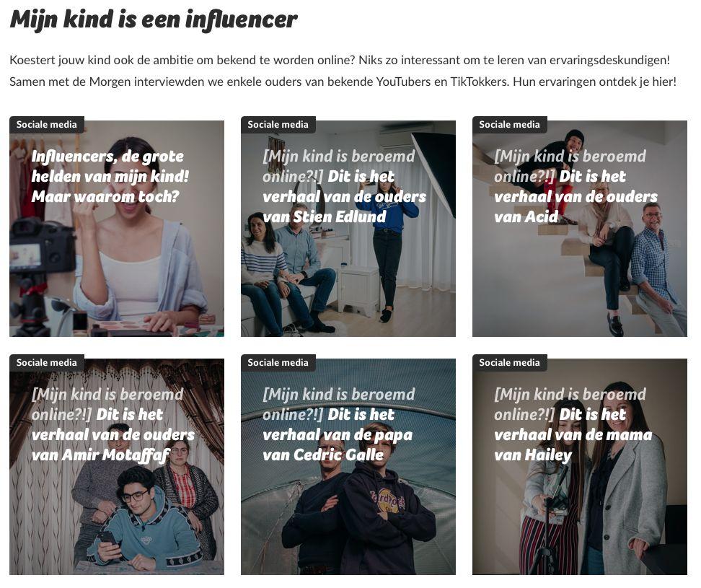Click headline text 'van Hailey'
Screen dimensions: 701x588
(x=533, y=455)
